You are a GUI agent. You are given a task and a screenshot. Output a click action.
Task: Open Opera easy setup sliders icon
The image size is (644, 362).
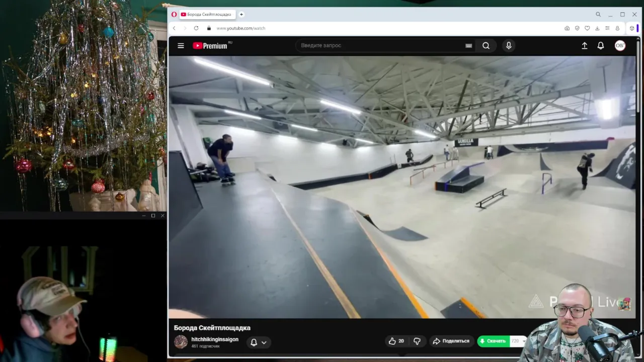[607, 28]
